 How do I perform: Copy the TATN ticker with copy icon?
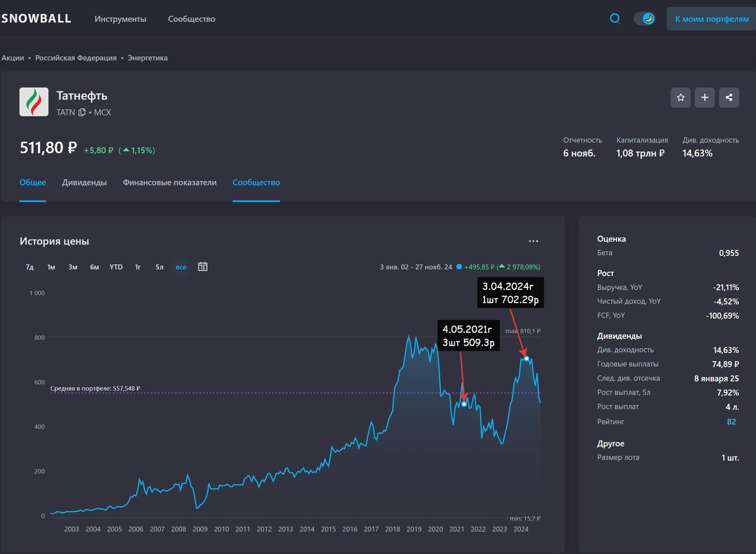point(81,112)
